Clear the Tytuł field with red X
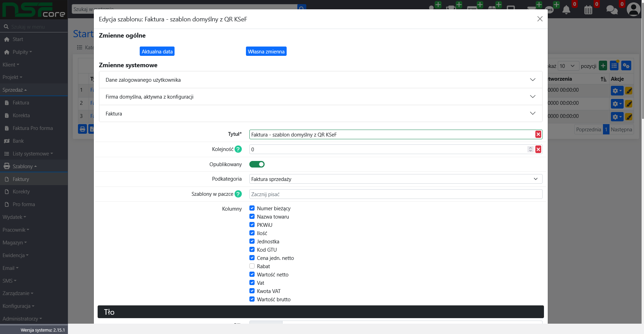 click(x=538, y=134)
